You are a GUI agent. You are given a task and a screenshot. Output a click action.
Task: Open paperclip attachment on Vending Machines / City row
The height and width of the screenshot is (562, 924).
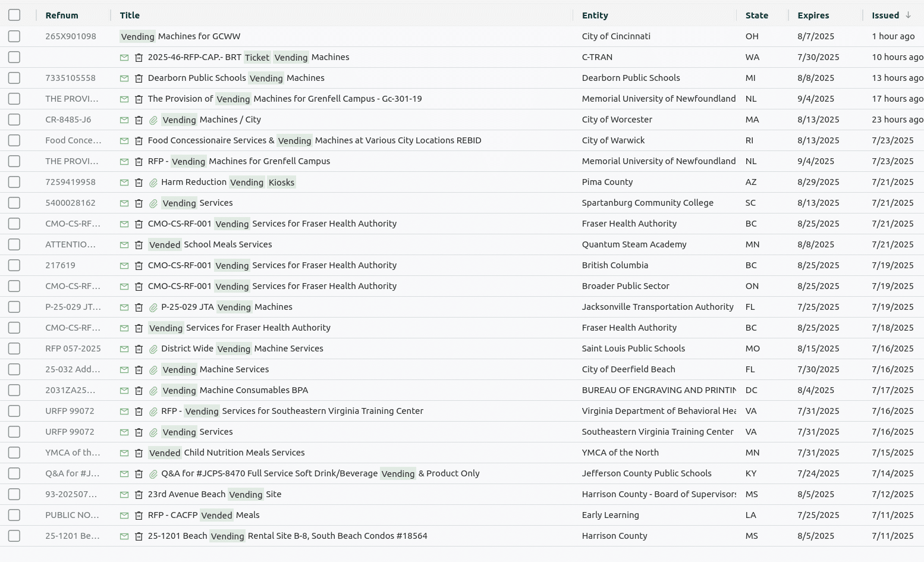point(153,120)
